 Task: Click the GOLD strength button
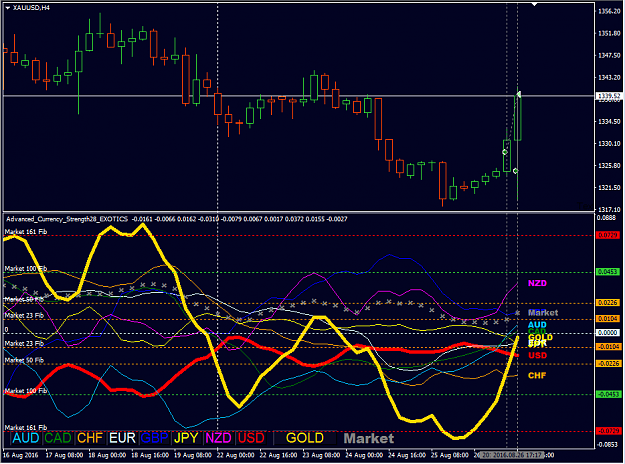[305, 438]
